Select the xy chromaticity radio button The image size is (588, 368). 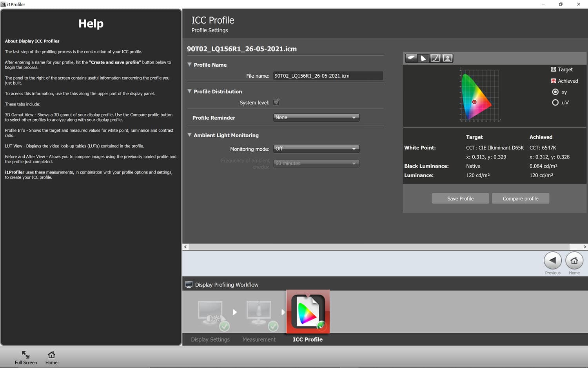point(555,92)
